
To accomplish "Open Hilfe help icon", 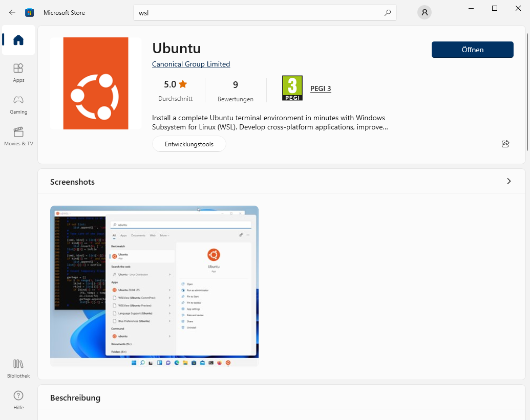I will pos(18,400).
